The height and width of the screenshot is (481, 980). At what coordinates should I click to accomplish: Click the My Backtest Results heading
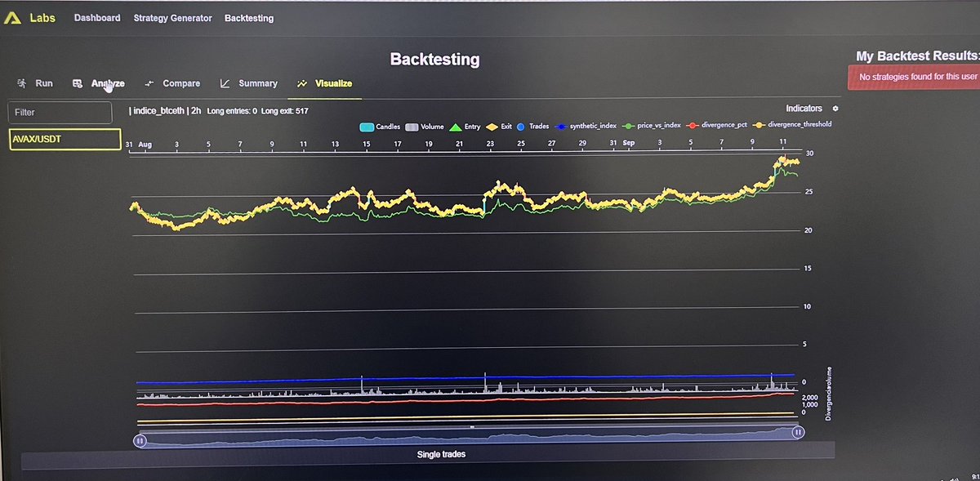[x=917, y=56]
